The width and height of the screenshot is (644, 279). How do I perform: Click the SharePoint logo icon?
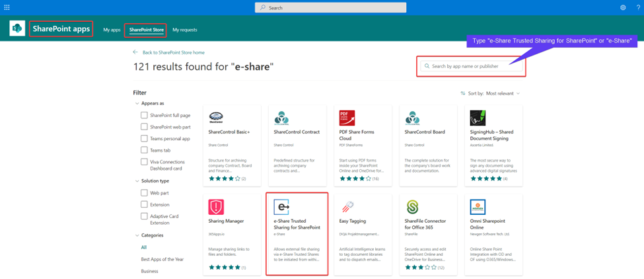(x=17, y=28)
